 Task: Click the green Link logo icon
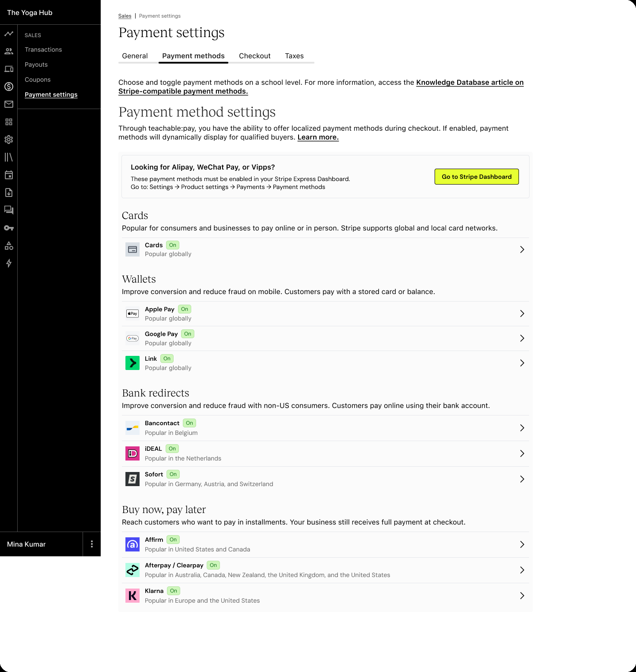tap(132, 363)
